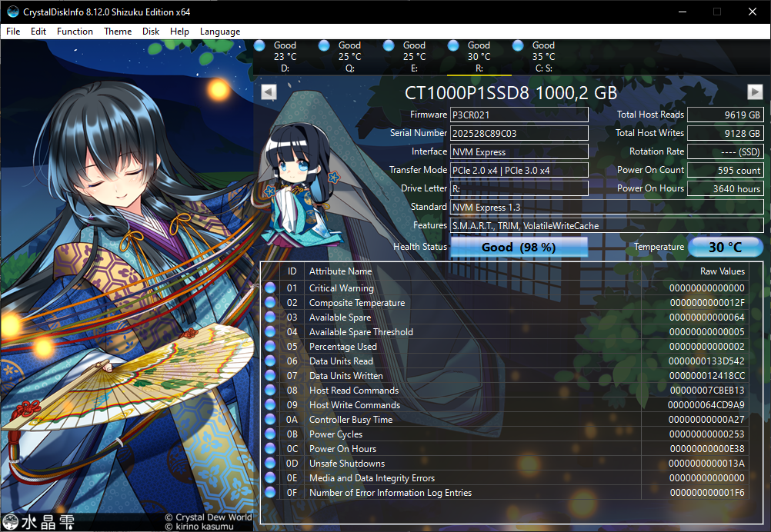Screen dimensions: 771x532
Task: Click the Drive Letter field R:
Action: (x=519, y=188)
